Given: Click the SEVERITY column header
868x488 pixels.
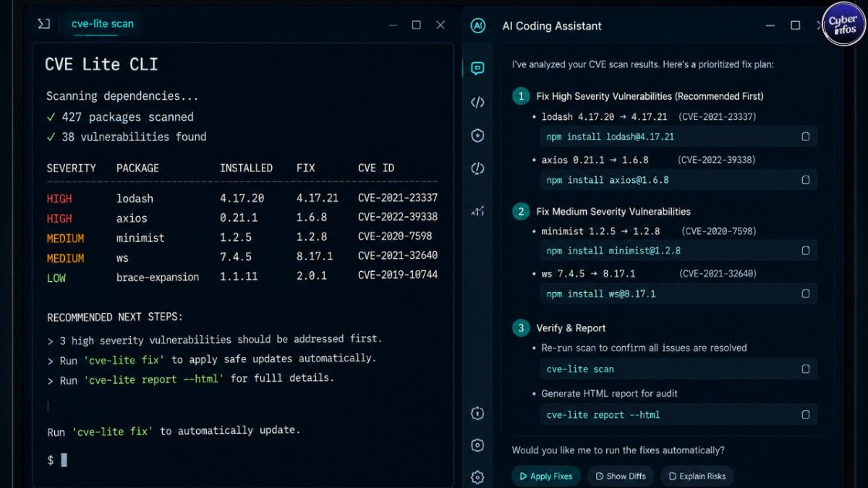Looking at the screenshot, I should tap(72, 168).
